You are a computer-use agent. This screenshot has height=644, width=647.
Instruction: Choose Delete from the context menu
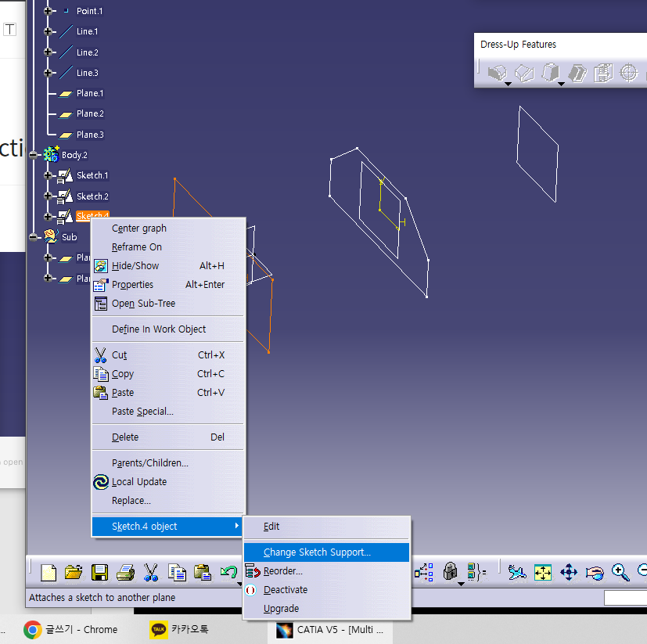pos(167,437)
